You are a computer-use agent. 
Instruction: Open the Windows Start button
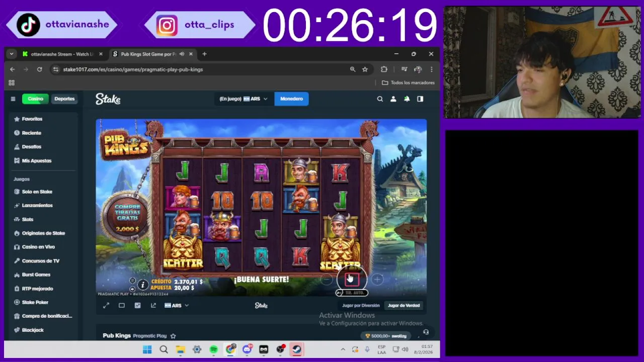pyautogui.click(x=147, y=349)
